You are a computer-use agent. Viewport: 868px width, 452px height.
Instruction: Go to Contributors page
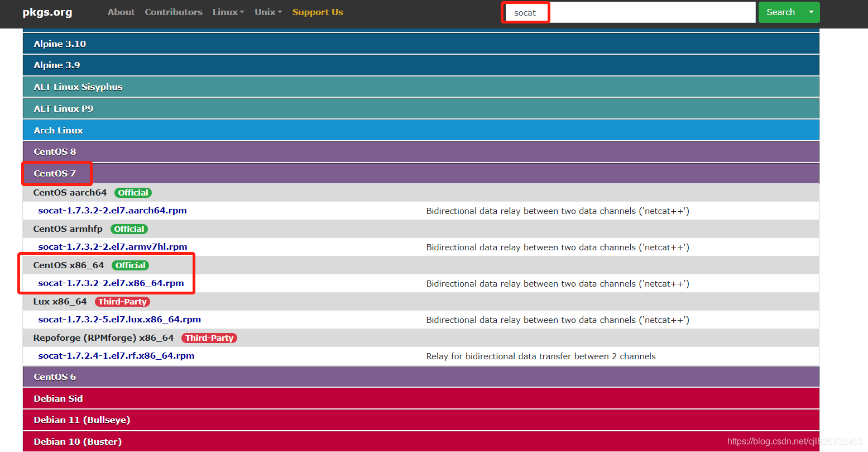174,12
